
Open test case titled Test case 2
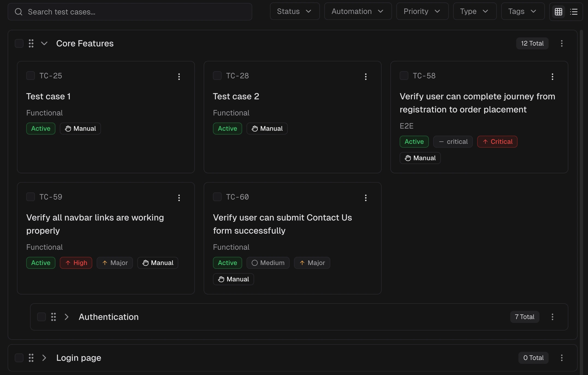[236, 96]
